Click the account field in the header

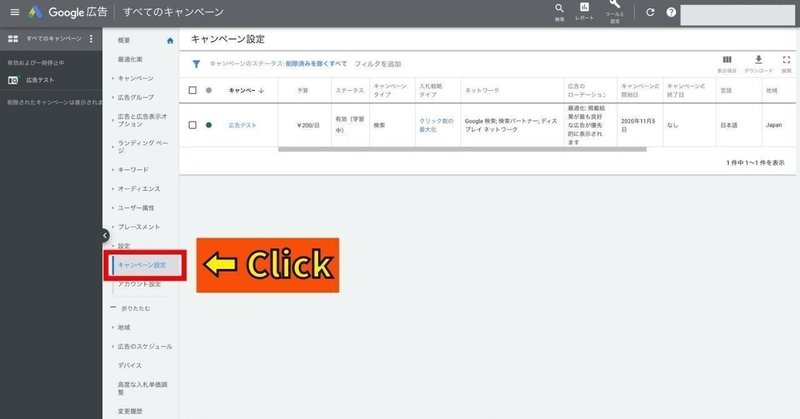[x=738, y=15]
